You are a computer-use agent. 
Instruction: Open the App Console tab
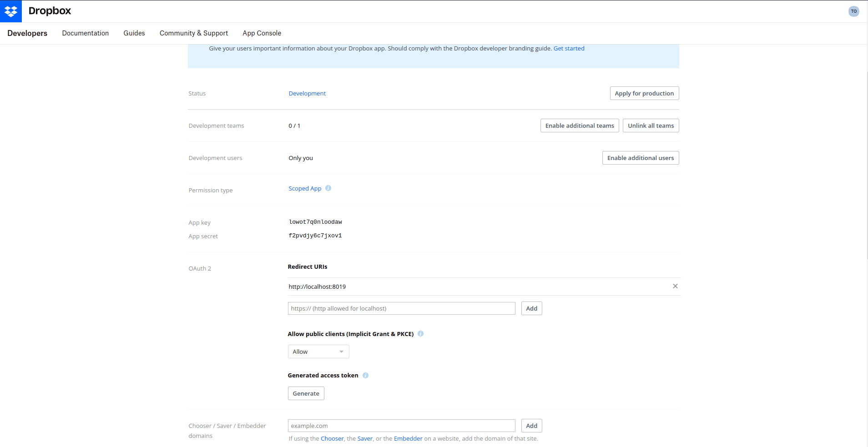coord(262,33)
